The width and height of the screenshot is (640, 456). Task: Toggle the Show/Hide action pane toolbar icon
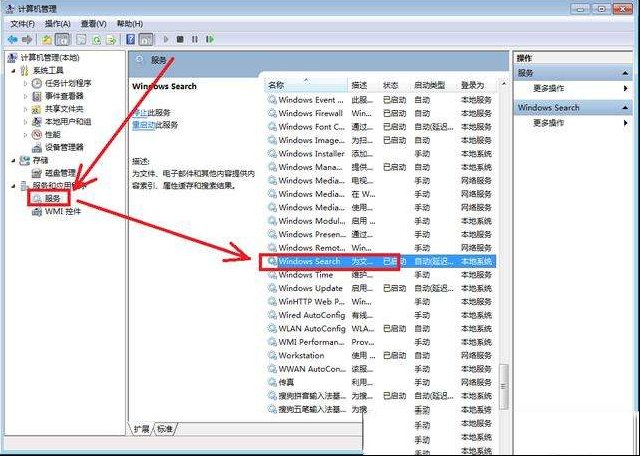(x=146, y=39)
